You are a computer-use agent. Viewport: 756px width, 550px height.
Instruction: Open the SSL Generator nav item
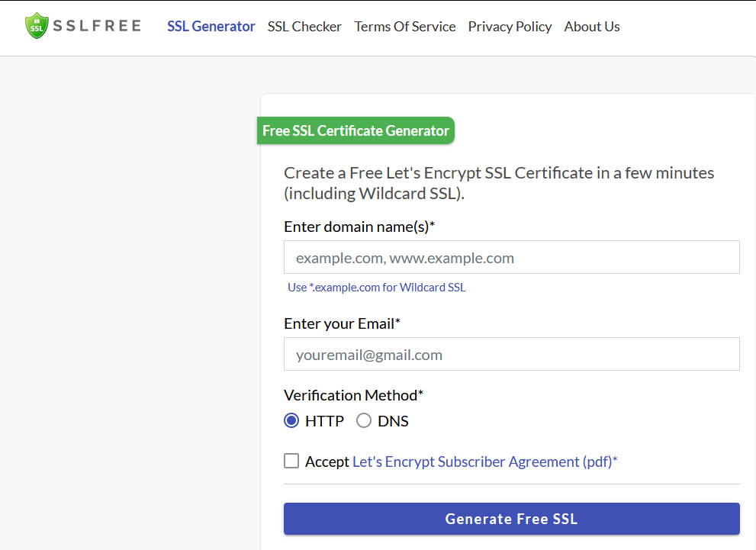(x=211, y=26)
